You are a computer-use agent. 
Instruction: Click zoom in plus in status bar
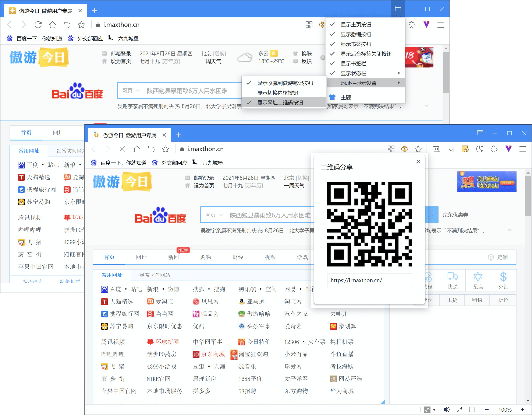click(522, 410)
